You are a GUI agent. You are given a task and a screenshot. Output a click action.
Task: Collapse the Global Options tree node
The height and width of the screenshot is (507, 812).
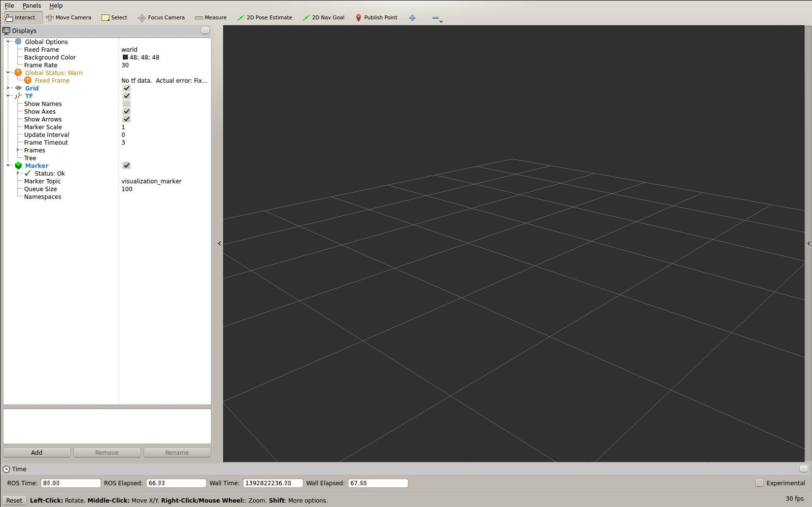click(8, 42)
